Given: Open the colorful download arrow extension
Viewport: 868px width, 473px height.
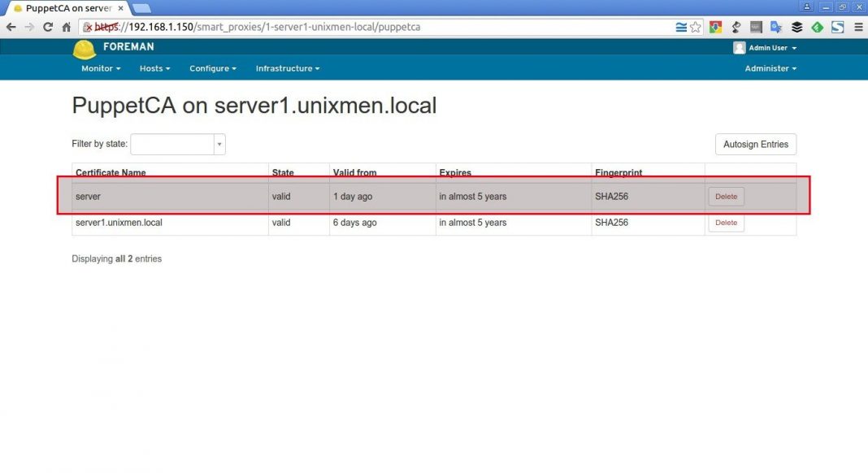Looking at the screenshot, I should (x=715, y=27).
